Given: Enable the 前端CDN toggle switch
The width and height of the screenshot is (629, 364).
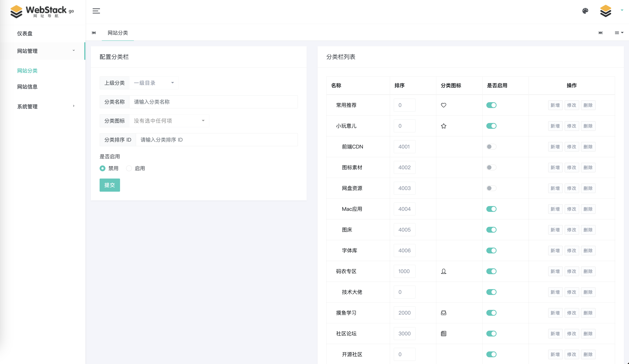Looking at the screenshot, I should pyautogui.click(x=491, y=147).
